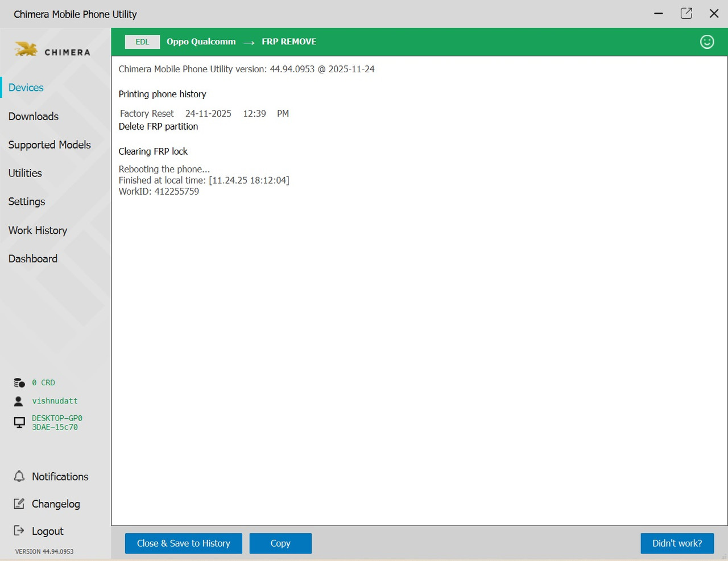Minimize the Chimera window

tap(659, 14)
